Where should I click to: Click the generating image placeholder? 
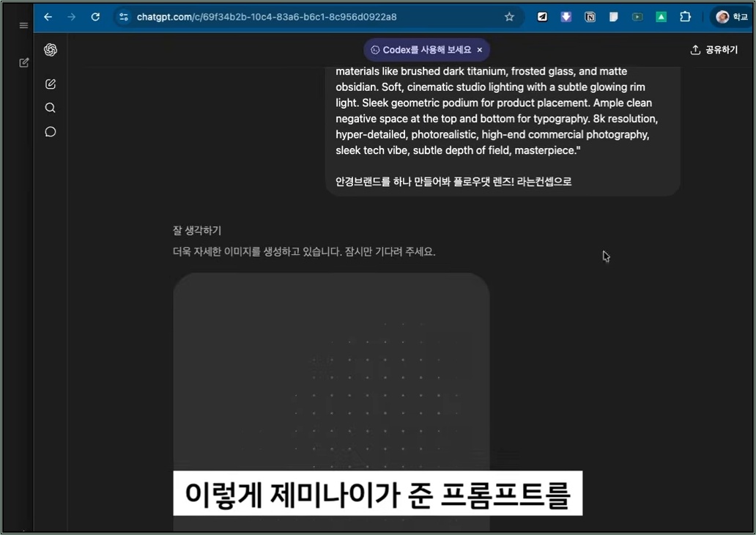click(x=331, y=402)
